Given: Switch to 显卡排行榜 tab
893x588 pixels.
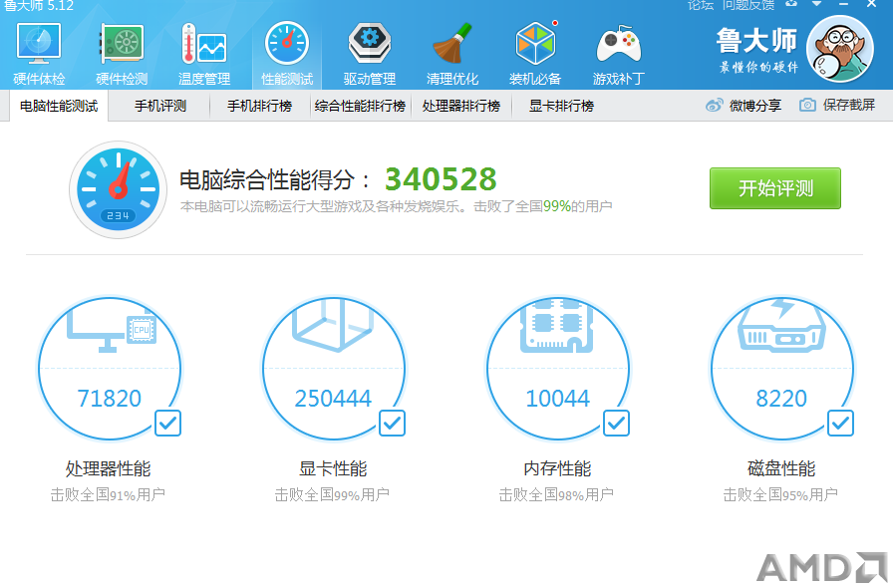Looking at the screenshot, I should tap(561, 106).
